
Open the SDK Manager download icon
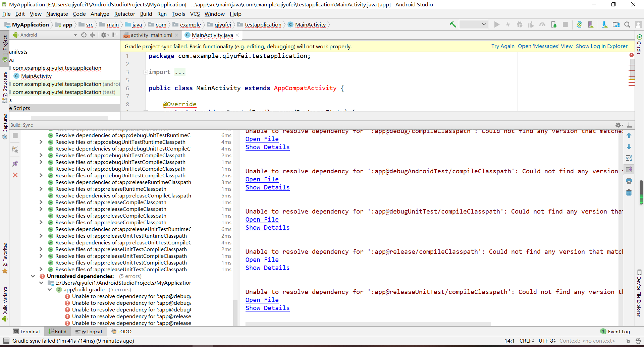tap(605, 24)
